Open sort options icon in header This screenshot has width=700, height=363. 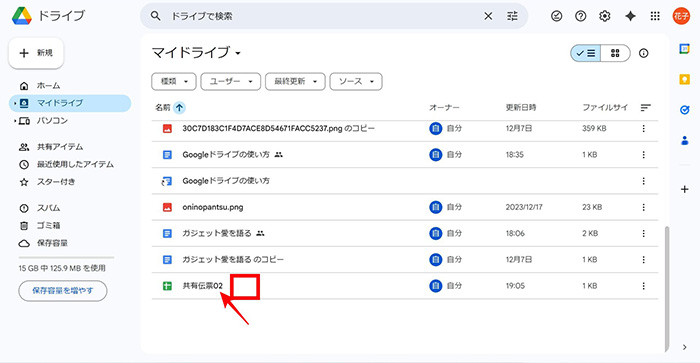(x=646, y=108)
